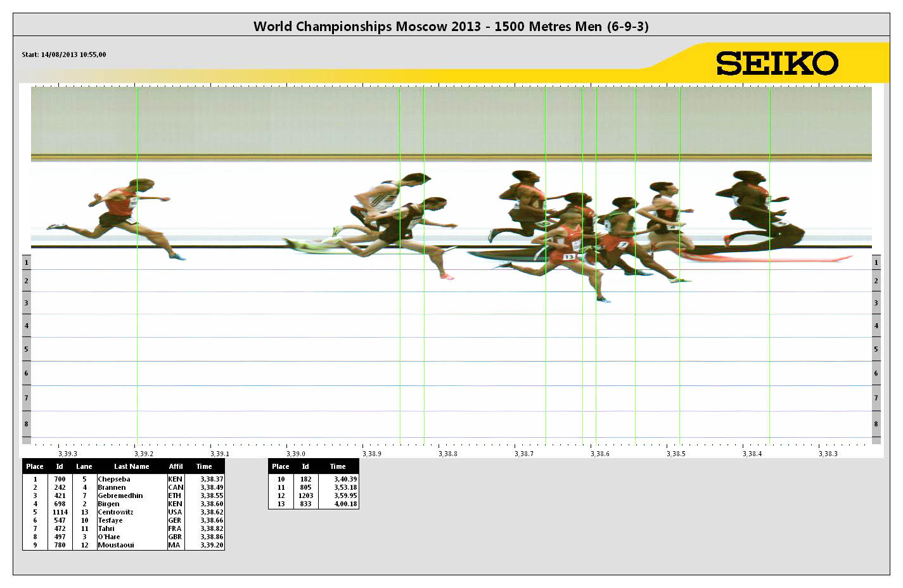Screen dimensions: 903x588
Task: Click the 3,39.0 time axis mark
Action: [295, 454]
